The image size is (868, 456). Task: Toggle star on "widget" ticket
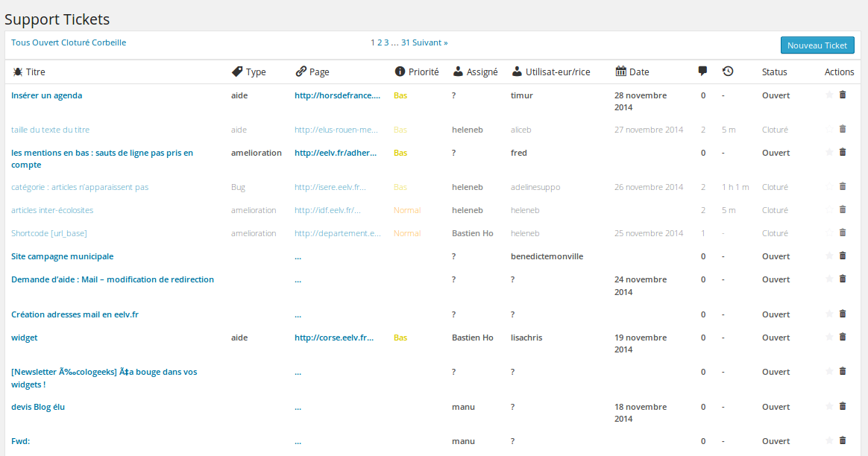(x=828, y=338)
